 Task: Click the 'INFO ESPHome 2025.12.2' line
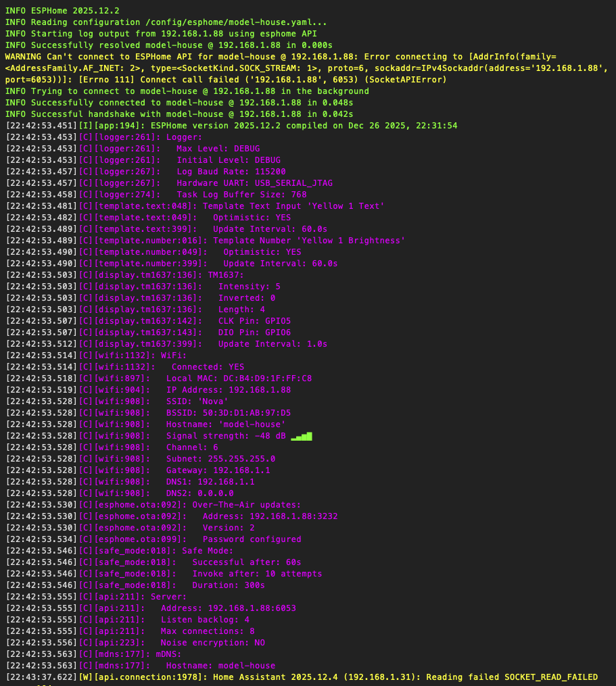click(x=62, y=11)
